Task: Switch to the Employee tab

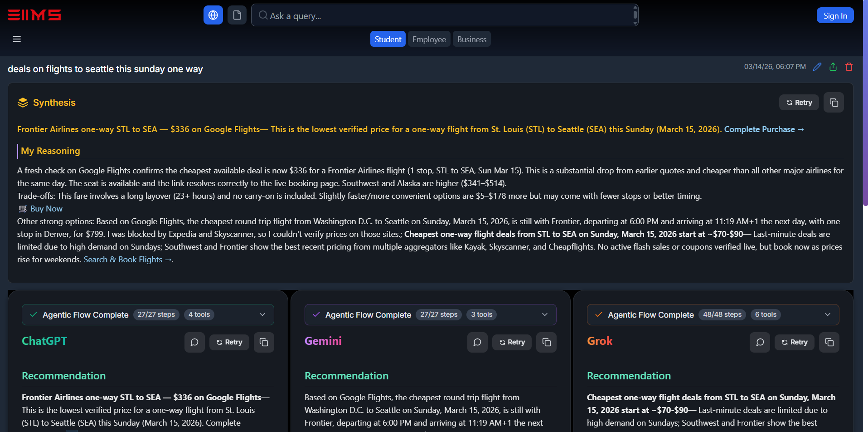Action: 428,39
